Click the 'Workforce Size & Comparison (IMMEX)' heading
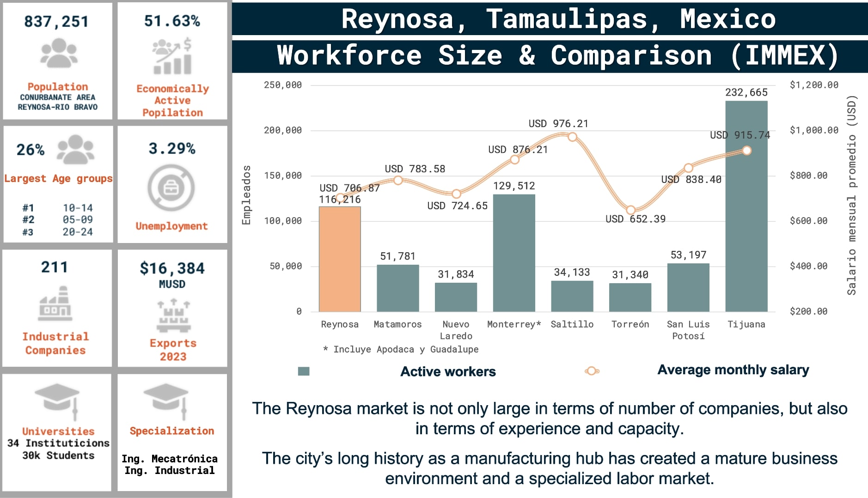This screenshot has width=868, height=498. pyautogui.click(x=550, y=56)
